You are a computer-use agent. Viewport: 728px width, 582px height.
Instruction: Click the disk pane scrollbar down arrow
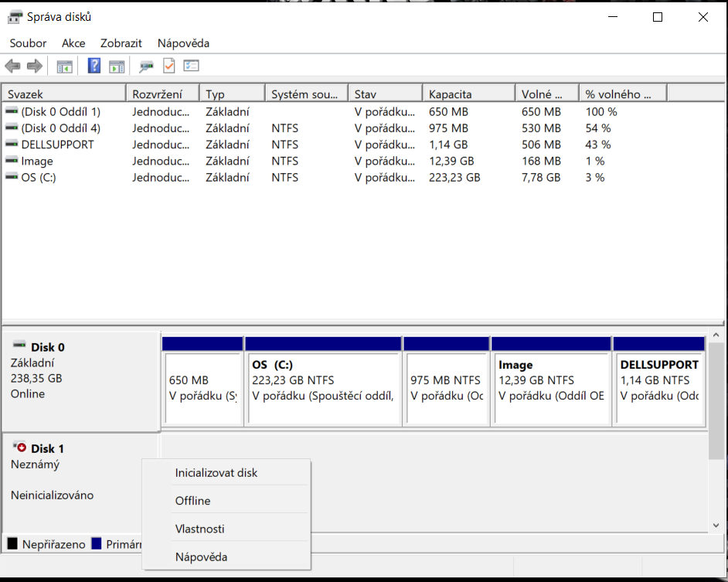716,525
